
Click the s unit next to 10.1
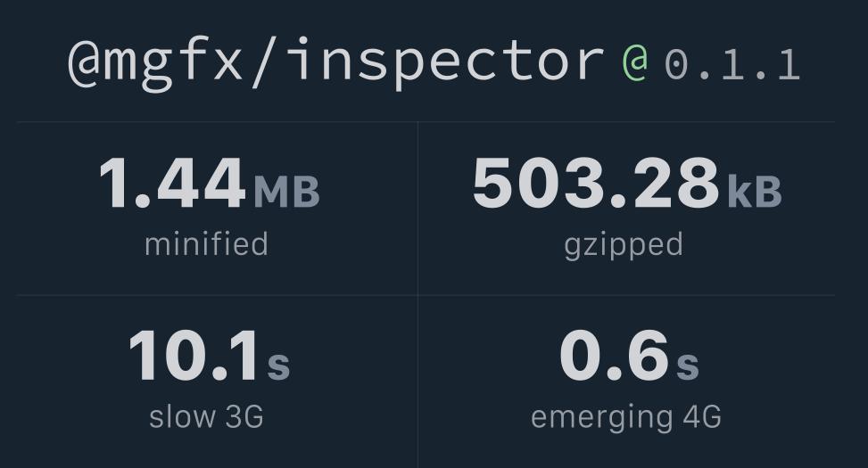tap(278, 365)
